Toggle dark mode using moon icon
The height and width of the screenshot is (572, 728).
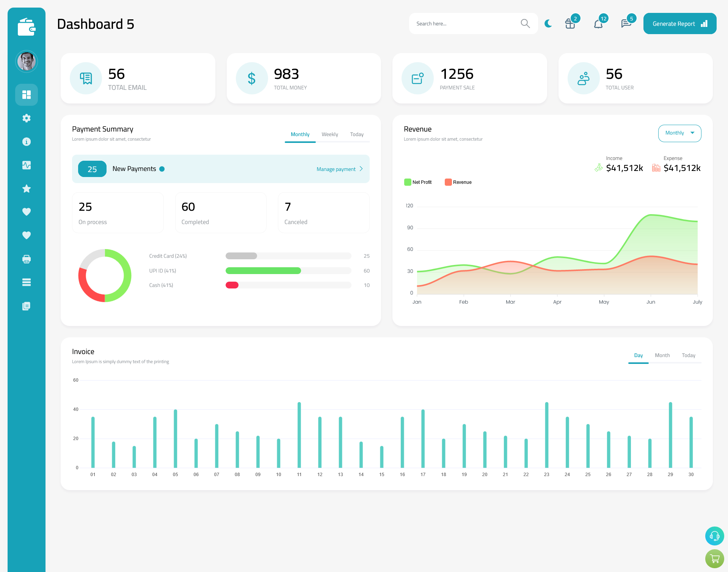point(548,23)
